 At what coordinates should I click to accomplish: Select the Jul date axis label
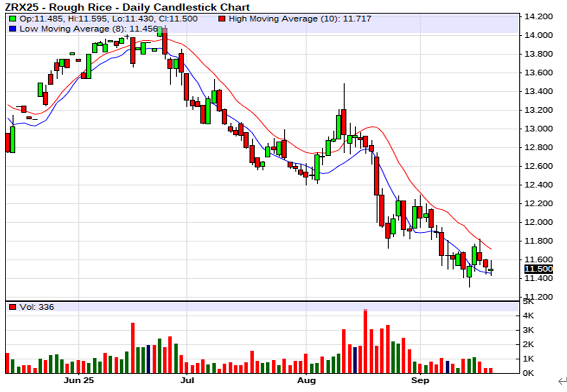point(187,379)
